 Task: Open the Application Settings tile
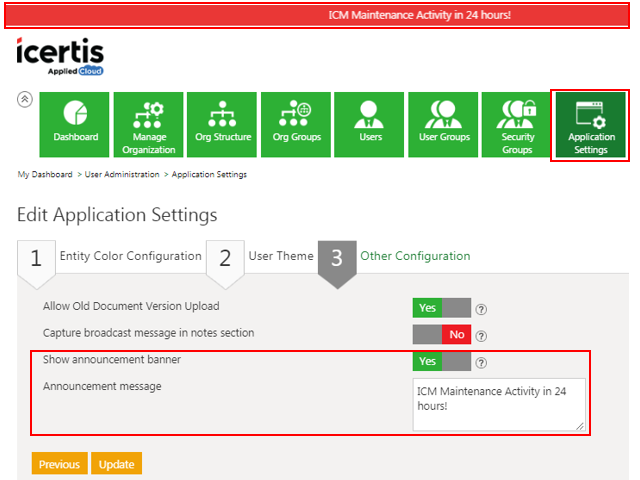(x=590, y=125)
